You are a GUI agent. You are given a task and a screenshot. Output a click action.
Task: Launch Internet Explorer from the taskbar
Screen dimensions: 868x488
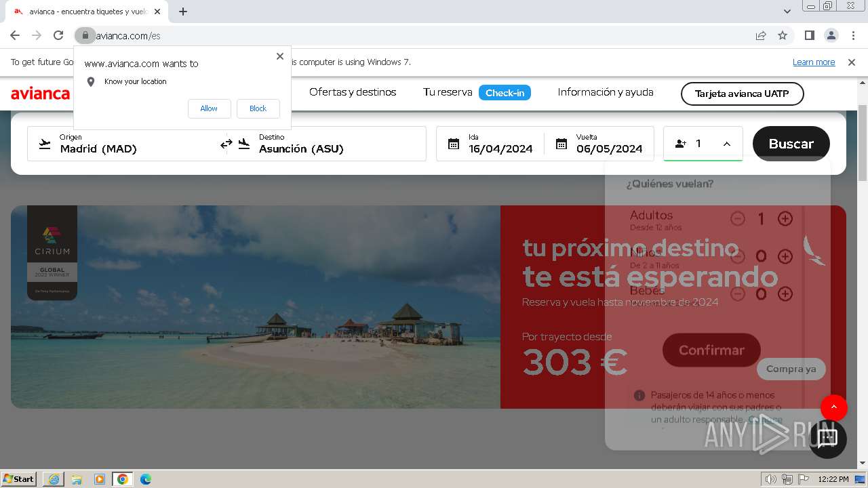[54, 479]
